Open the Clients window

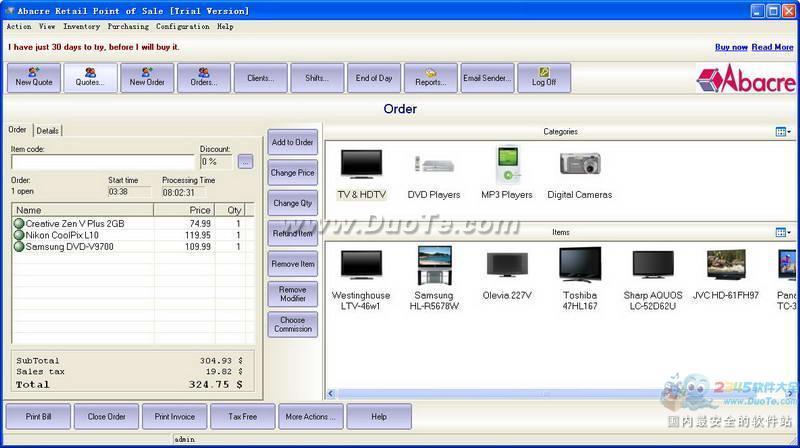(x=260, y=78)
